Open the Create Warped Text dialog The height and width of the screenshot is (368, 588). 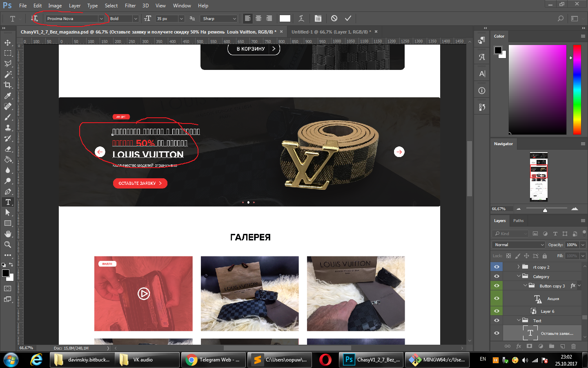[301, 18]
